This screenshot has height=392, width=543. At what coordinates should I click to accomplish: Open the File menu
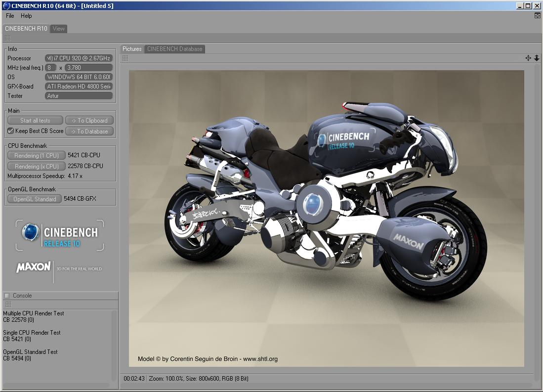[10, 16]
